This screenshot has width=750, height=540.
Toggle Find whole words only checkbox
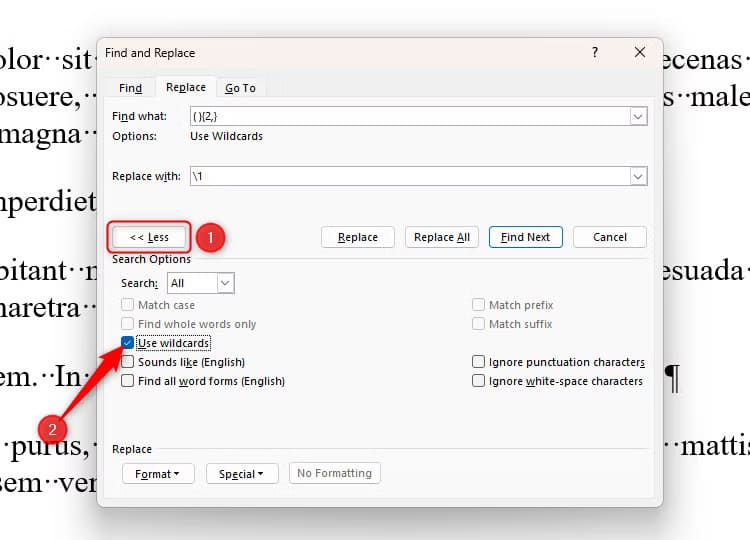tap(127, 324)
